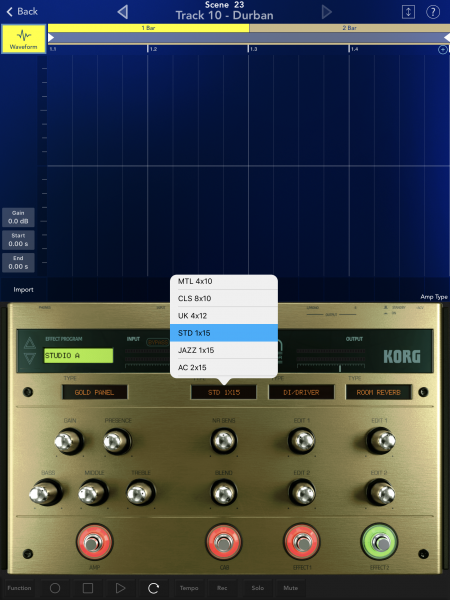Open the ROOM REVERB type selector
The image size is (450, 600).
(x=378, y=392)
